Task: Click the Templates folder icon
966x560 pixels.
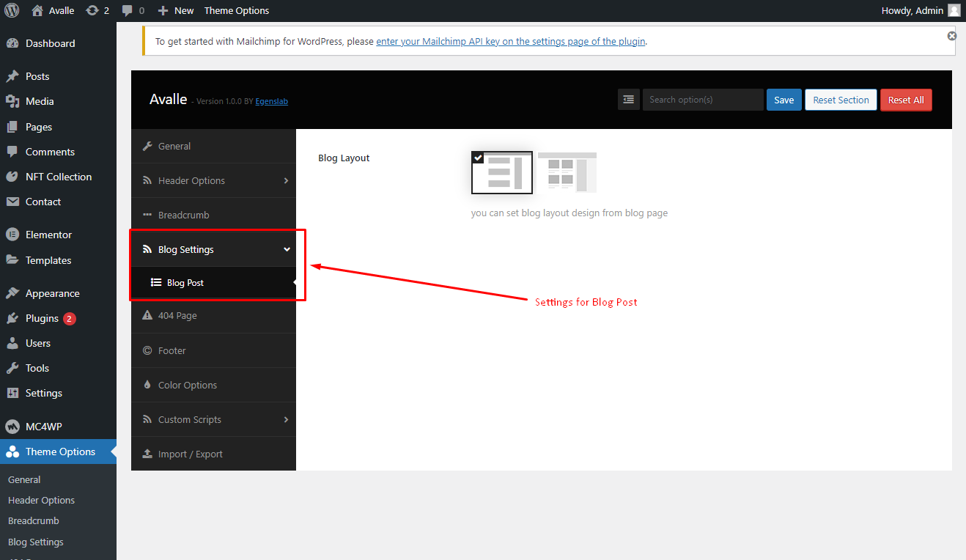Action: point(12,260)
